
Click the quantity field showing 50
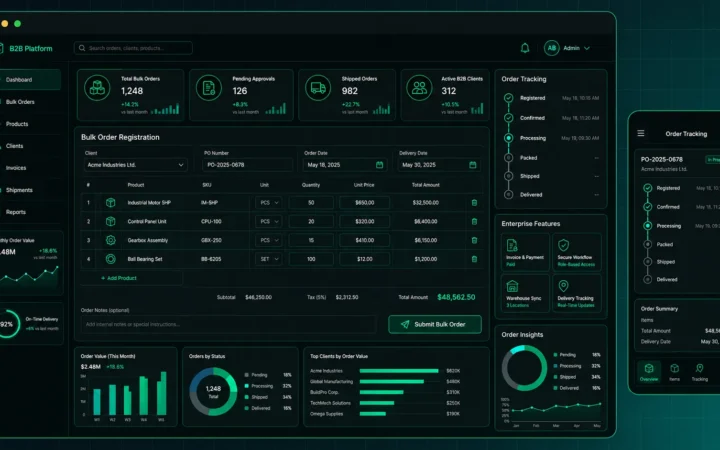(x=311, y=202)
